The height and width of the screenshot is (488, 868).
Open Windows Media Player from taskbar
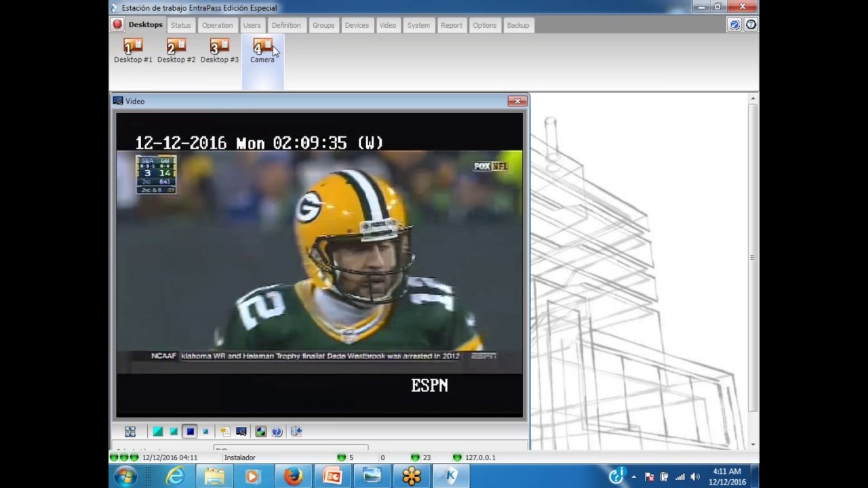point(252,476)
